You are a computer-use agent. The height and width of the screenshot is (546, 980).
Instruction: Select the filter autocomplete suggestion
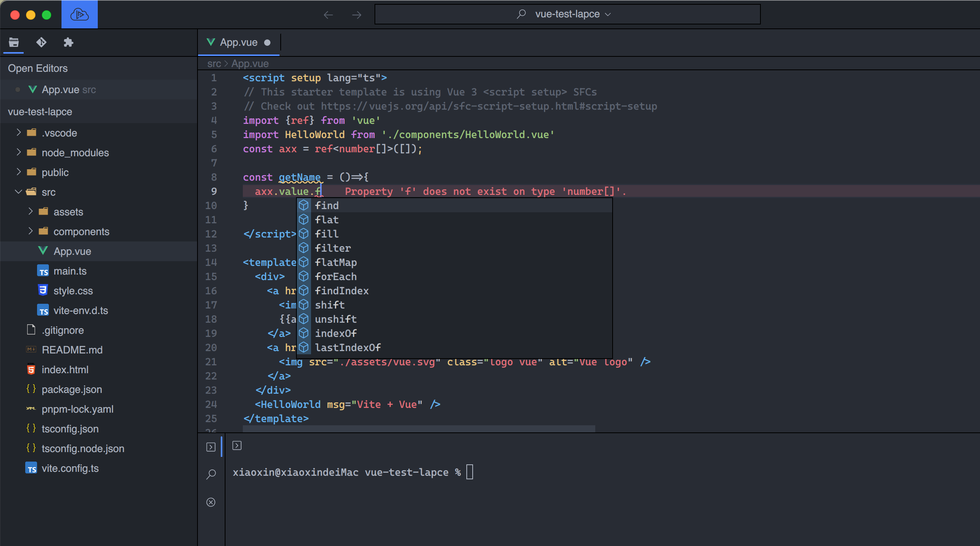333,248
